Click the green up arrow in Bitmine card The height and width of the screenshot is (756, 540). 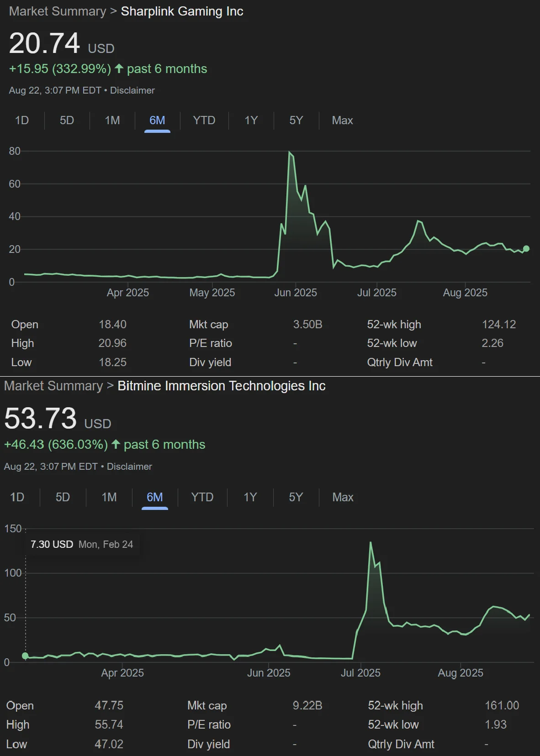116,444
